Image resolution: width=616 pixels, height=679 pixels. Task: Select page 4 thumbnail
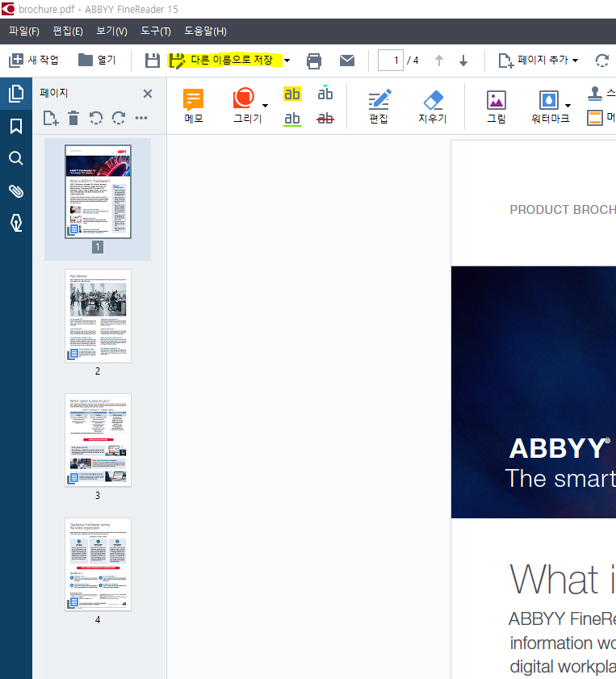point(98,564)
